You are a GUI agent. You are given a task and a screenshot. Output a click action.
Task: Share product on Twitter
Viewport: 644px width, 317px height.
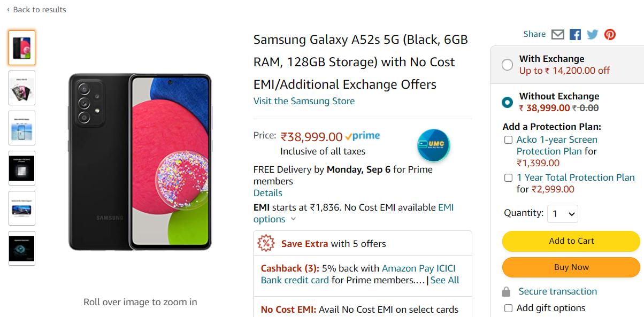tap(592, 35)
